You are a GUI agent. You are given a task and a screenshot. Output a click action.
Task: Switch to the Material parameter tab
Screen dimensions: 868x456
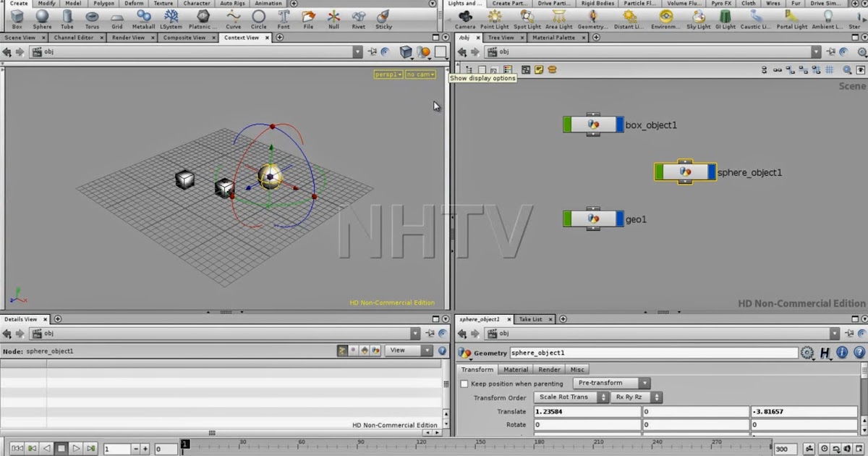coord(516,369)
